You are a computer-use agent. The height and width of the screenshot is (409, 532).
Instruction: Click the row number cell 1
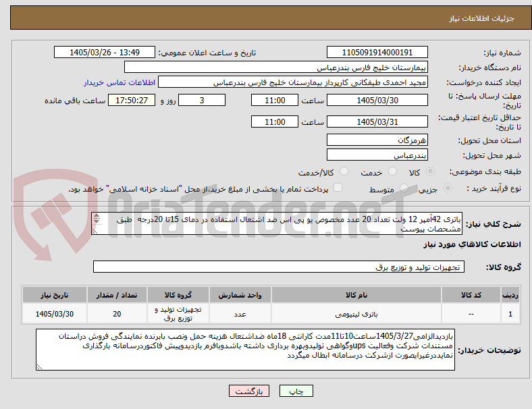click(510, 314)
